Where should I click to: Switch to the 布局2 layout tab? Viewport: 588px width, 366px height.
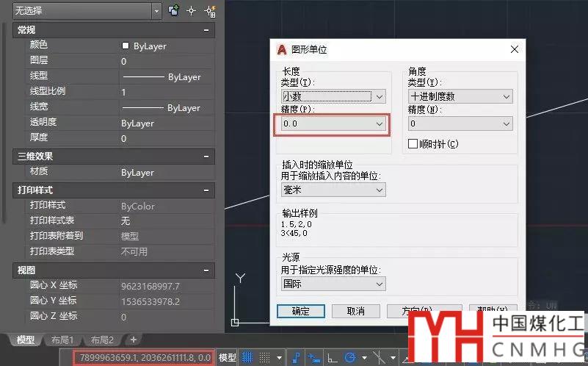click(101, 340)
